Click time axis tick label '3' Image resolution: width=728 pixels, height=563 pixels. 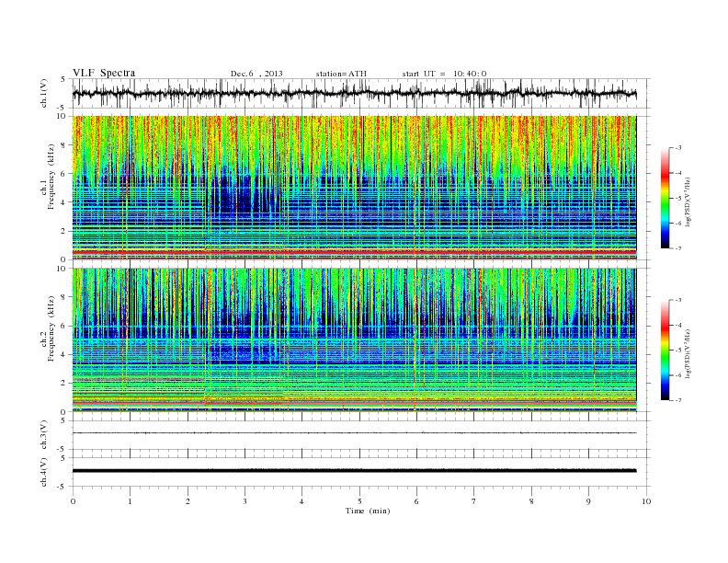(245, 501)
